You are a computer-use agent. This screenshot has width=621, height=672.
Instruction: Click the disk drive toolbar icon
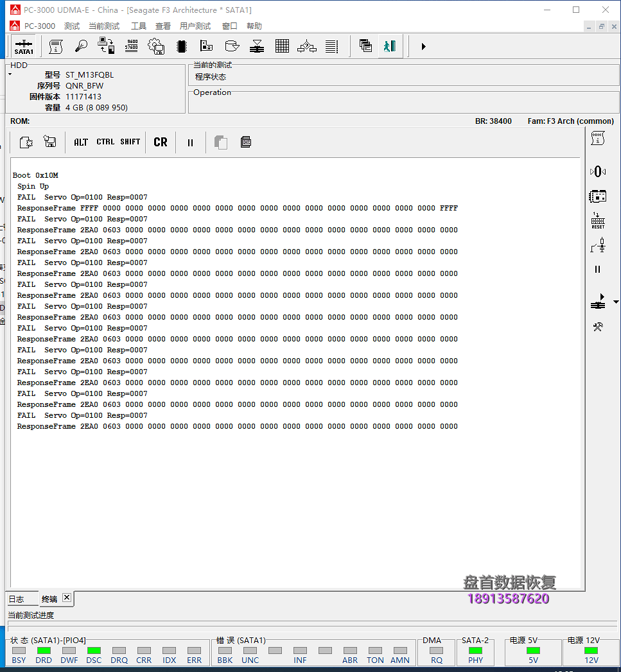point(232,46)
